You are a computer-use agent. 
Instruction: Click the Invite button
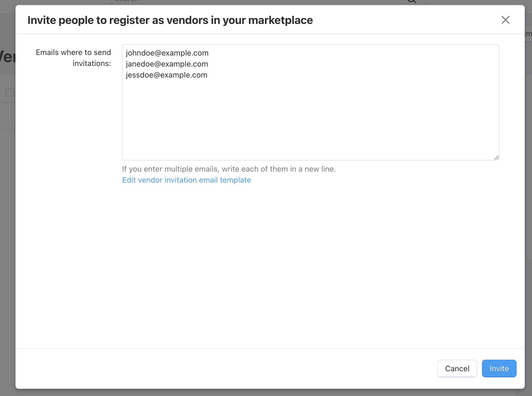coord(499,369)
